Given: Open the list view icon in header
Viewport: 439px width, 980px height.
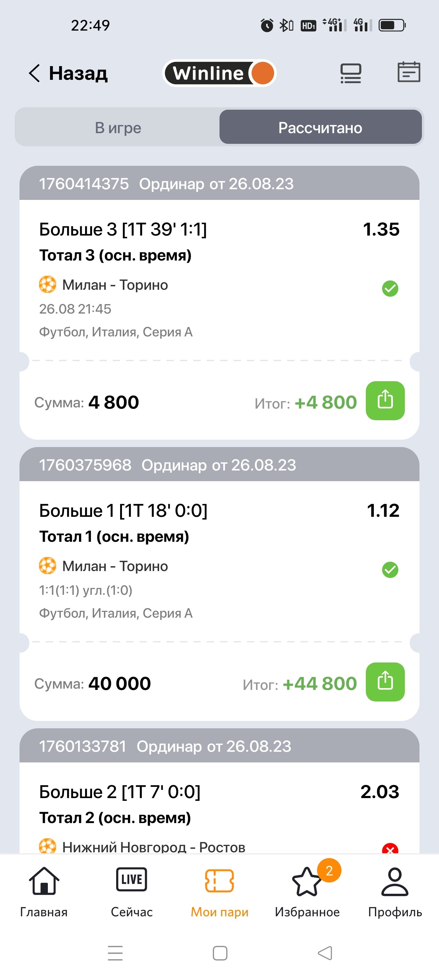Looking at the screenshot, I should [350, 73].
